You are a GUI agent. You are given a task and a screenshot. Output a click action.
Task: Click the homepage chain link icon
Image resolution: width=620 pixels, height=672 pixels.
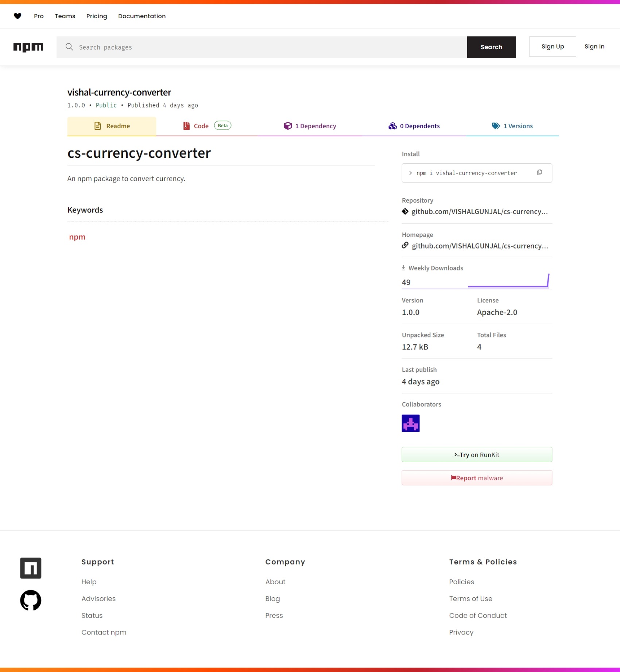(405, 245)
